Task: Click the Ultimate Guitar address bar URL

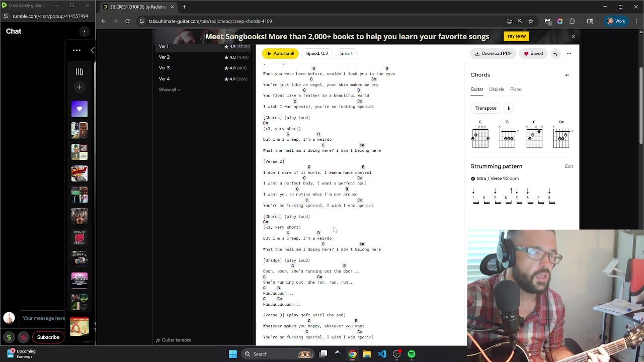Action: pyautogui.click(x=210, y=21)
